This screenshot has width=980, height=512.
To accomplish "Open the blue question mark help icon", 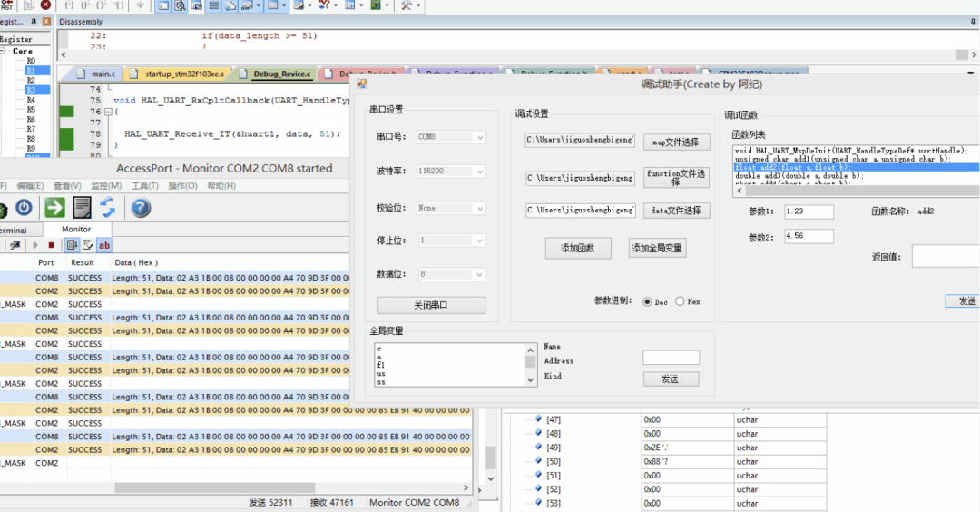I will tap(141, 208).
